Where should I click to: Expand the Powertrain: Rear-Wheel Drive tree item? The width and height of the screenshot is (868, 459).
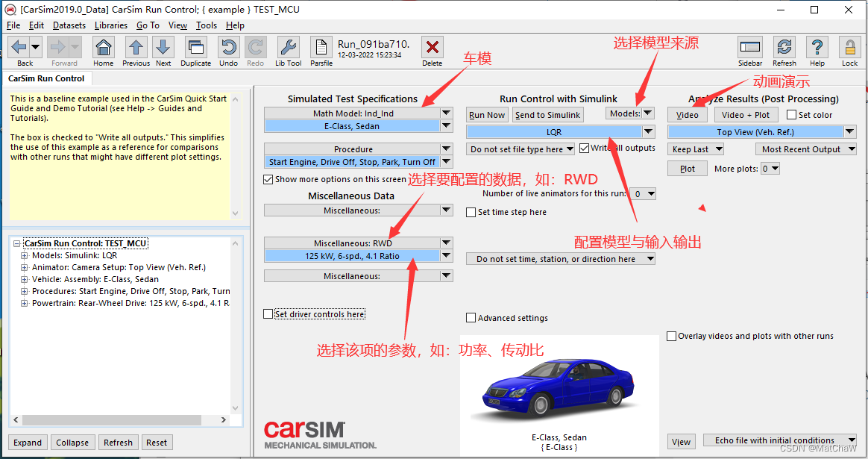coord(25,302)
